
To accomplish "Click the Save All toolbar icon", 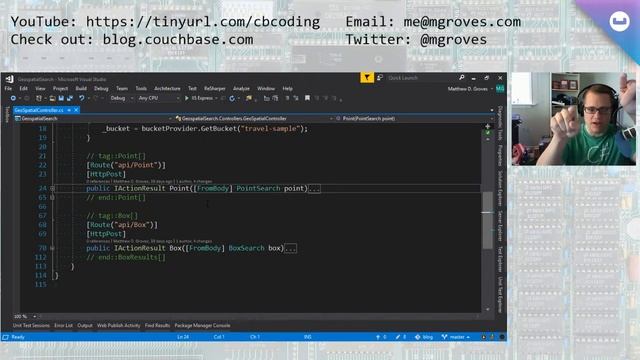I will pyautogui.click(x=70, y=98).
